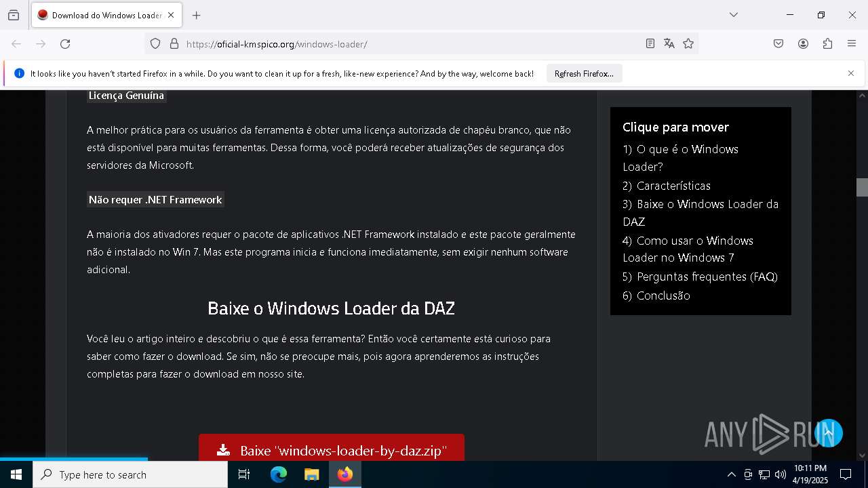
Task: Open Firefox account menu
Action: (x=803, y=44)
